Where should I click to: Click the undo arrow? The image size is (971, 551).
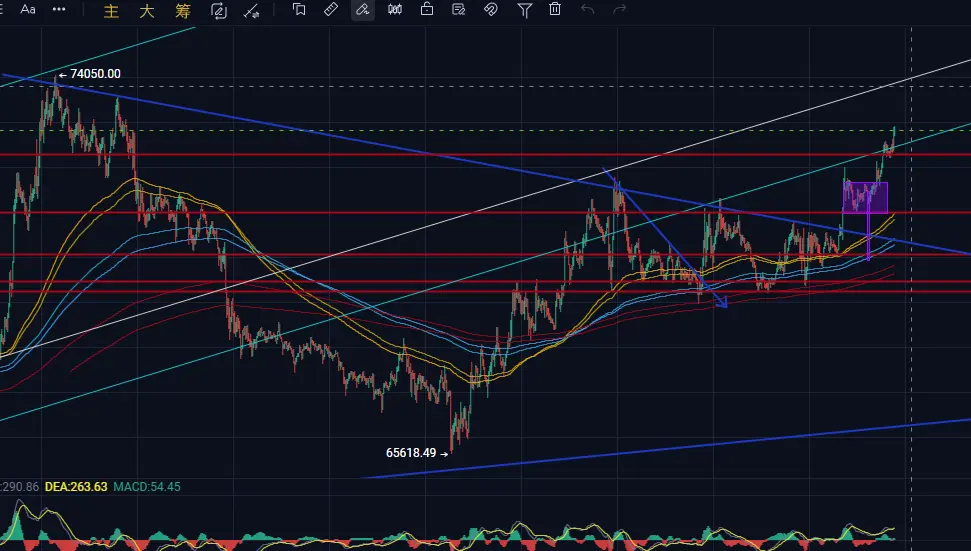click(x=588, y=9)
